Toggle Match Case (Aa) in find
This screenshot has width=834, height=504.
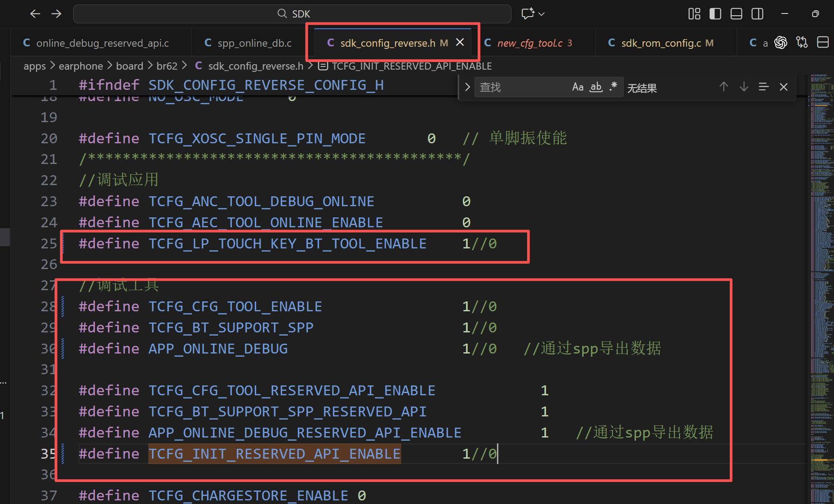pyautogui.click(x=578, y=87)
